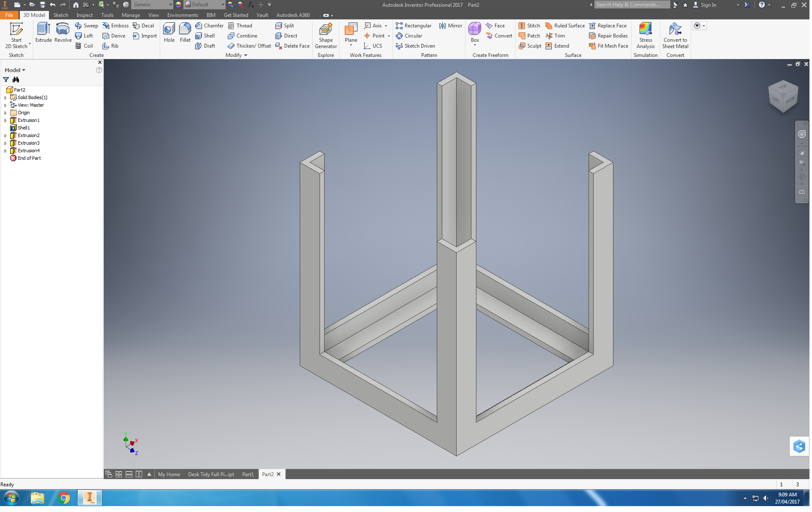This screenshot has width=812, height=512.
Task: Select the Shell tool
Action: tap(205, 36)
